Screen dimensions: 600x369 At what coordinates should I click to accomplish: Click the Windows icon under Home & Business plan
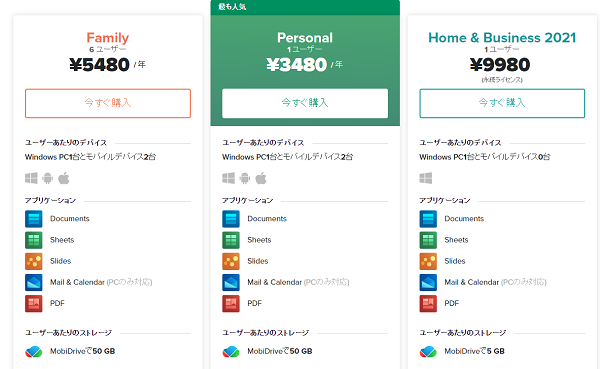tap(426, 178)
